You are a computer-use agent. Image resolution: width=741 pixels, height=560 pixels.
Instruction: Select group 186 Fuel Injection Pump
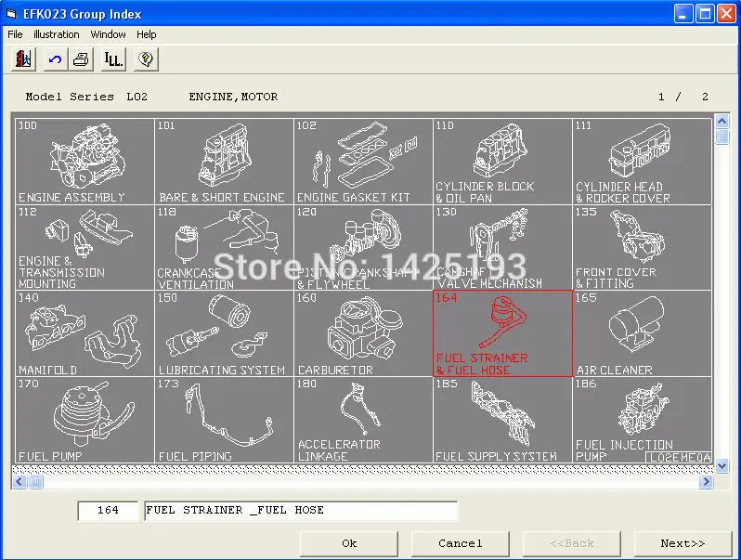(643, 420)
